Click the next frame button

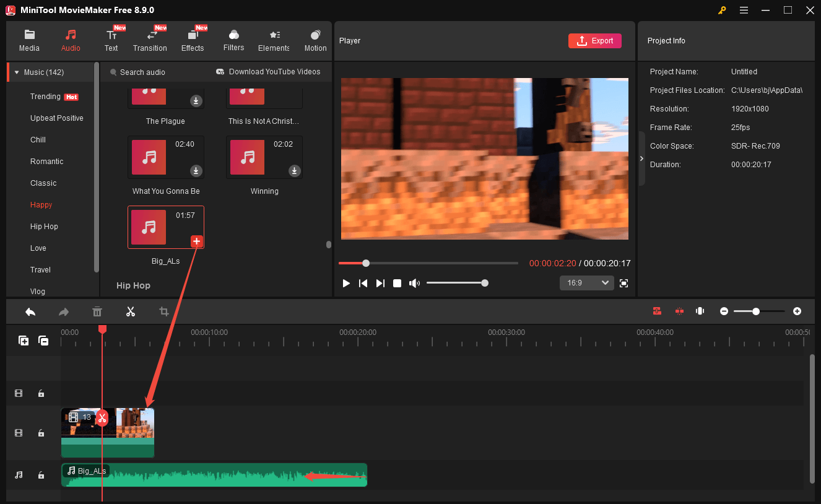click(380, 283)
